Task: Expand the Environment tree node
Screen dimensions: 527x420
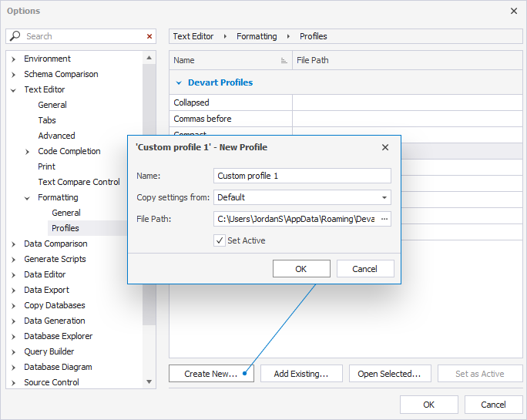Action: click(x=14, y=59)
